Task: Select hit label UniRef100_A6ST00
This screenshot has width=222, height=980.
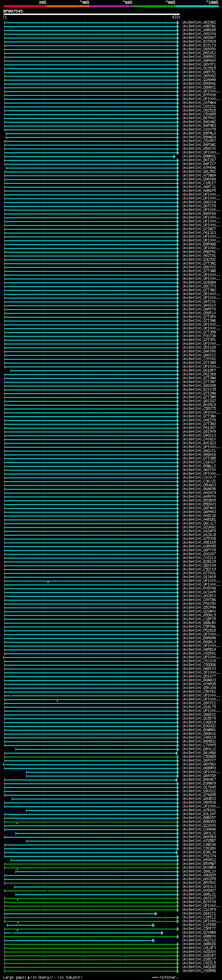Action: coord(199,470)
